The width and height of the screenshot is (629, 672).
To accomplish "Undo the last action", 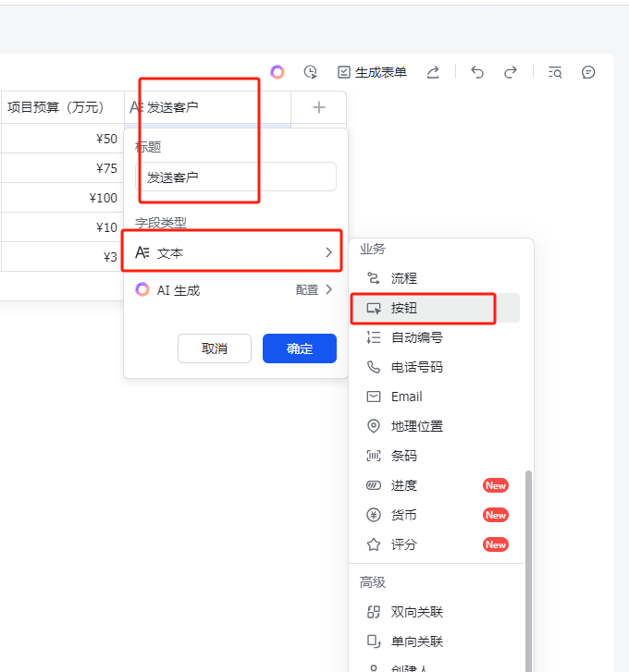I will [477, 72].
